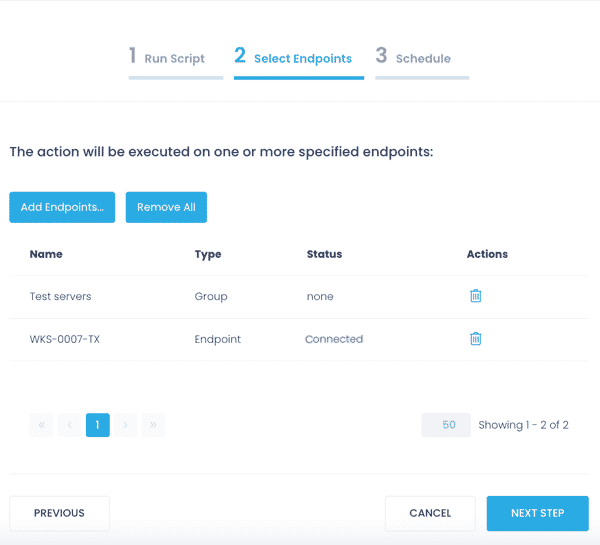The height and width of the screenshot is (545, 600).
Task: Sort by the Status column header
Action: tap(324, 254)
